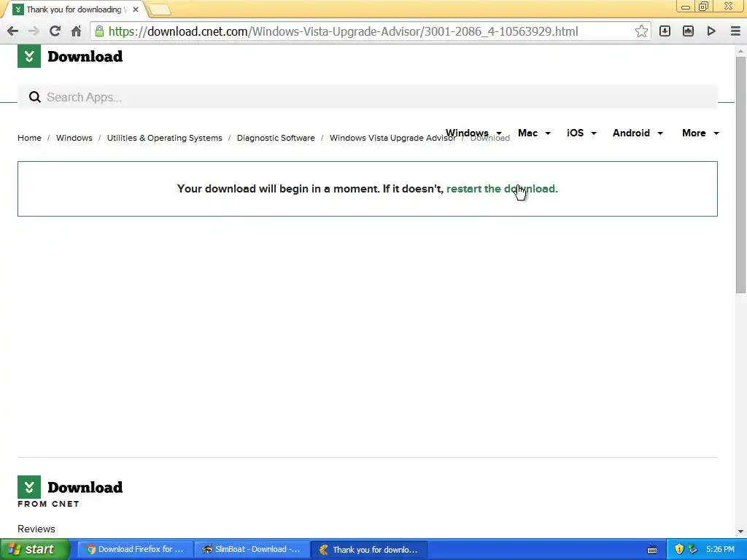Image resolution: width=747 pixels, height=560 pixels.
Task: Bookmark this page with the star icon
Action: pyautogui.click(x=641, y=31)
